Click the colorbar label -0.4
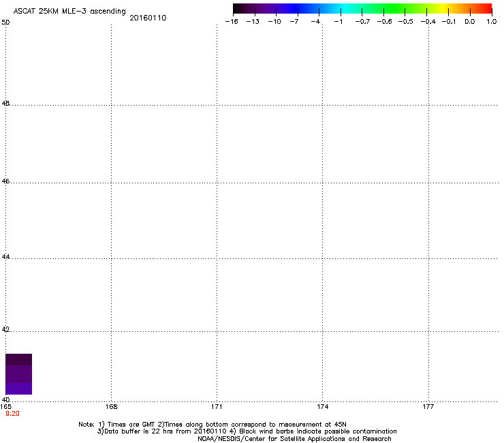Viewport: 504px width, 443px height. (428, 22)
